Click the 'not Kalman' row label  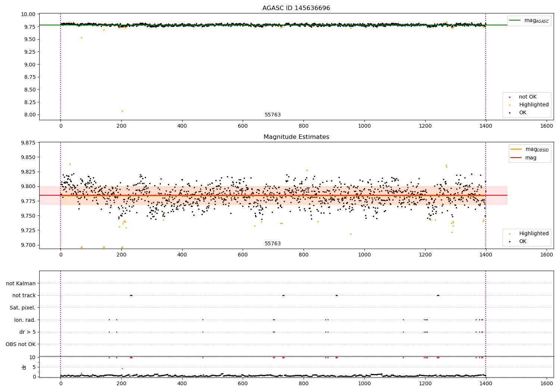point(21,283)
